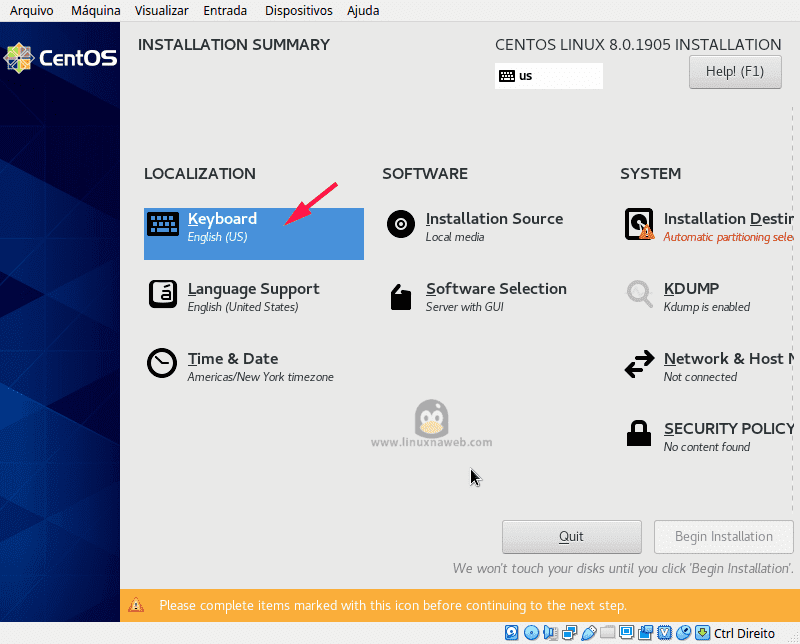This screenshot has width=800, height=644.
Task: Open the Máquina menu
Action: coord(95,11)
